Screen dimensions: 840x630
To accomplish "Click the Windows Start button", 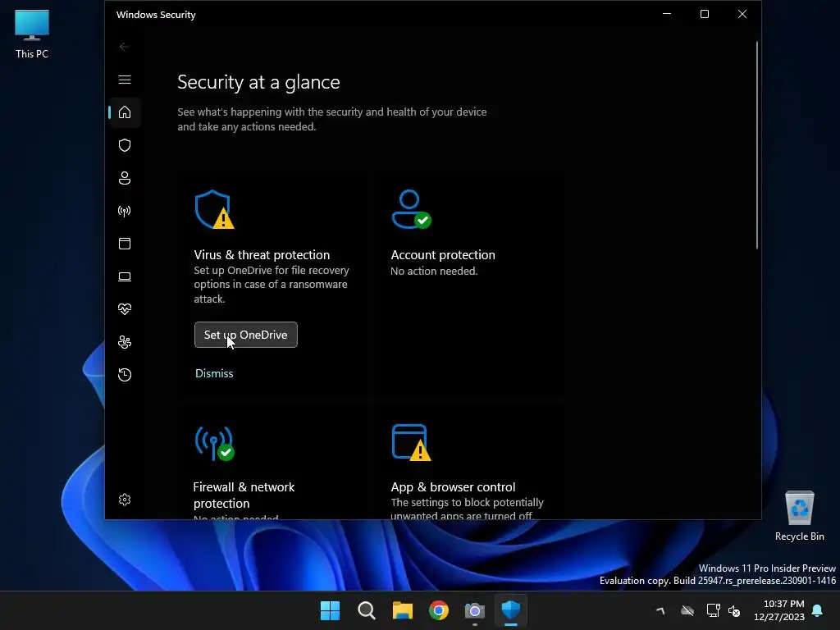I will [330, 610].
